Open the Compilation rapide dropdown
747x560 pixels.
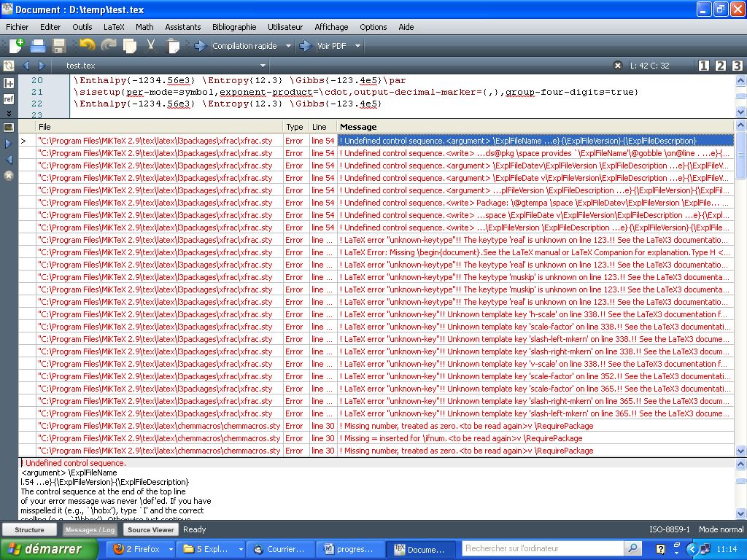pyautogui.click(x=288, y=46)
